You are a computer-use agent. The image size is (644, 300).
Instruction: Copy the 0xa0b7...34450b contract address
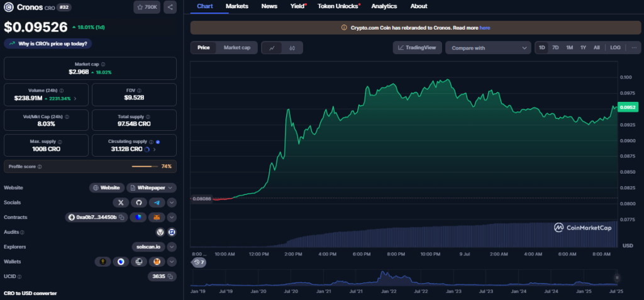tap(121, 218)
